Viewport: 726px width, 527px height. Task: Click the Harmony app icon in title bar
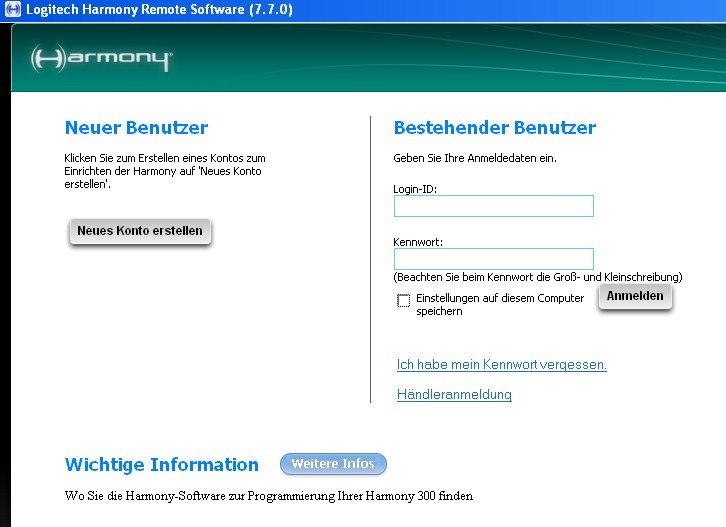point(12,9)
